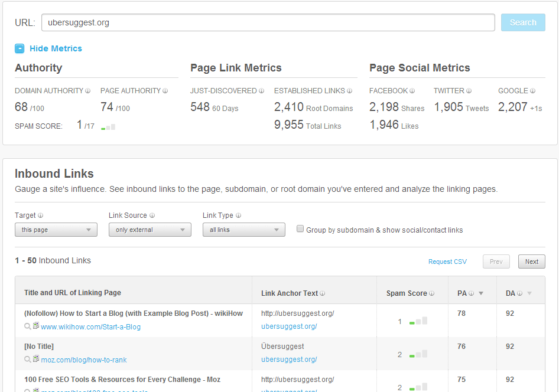Viewport: 559px width, 392px height.
Task: Expand Link Source dropdown set to only external
Action: pyautogui.click(x=150, y=230)
